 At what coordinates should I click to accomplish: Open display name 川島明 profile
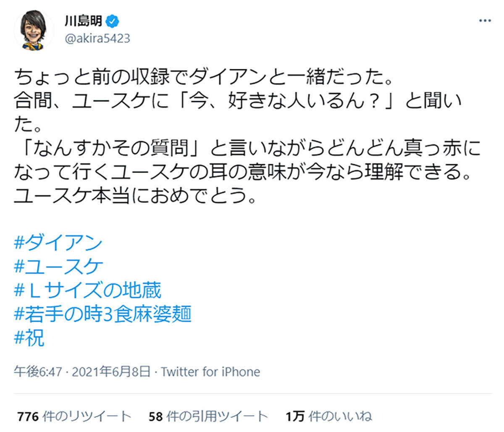pos(83,21)
